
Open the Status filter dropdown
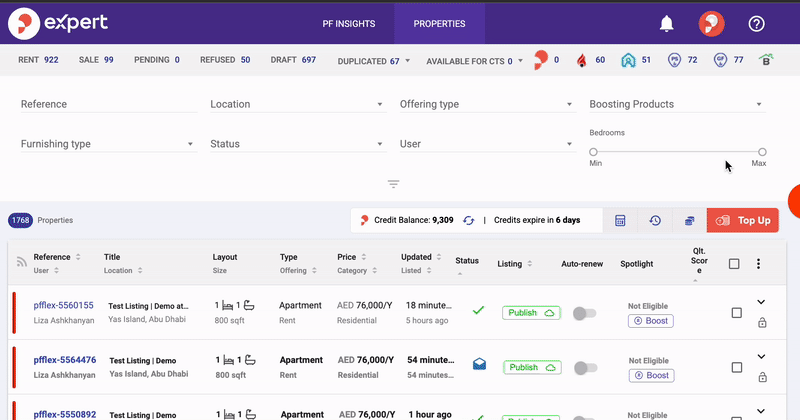coord(298,144)
